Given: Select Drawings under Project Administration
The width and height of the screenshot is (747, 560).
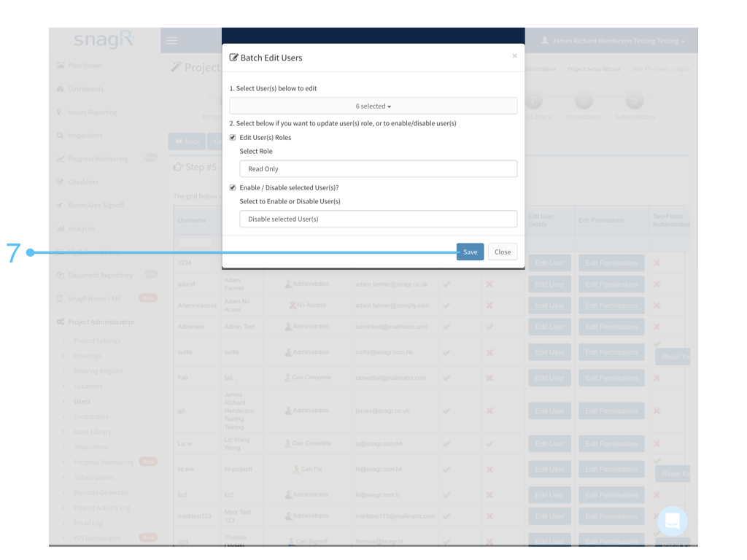Looking at the screenshot, I should tap(88, 356).
